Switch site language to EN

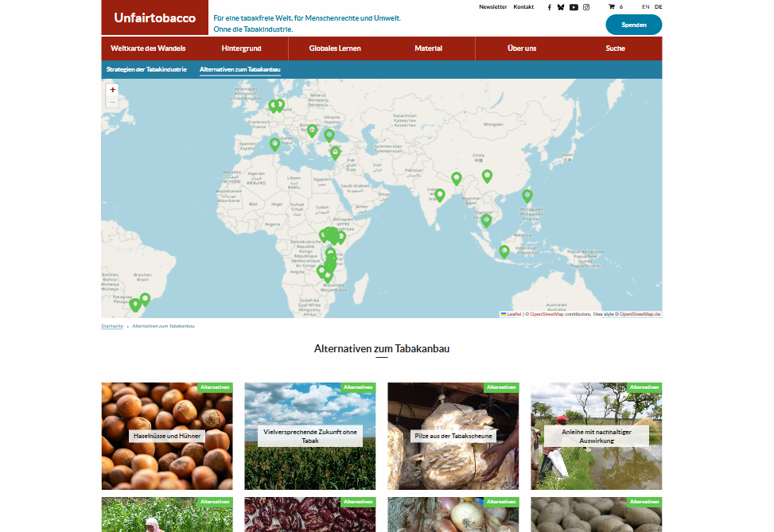[x=646, y=7]
